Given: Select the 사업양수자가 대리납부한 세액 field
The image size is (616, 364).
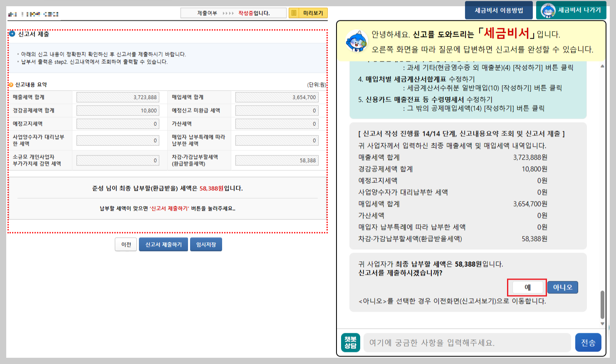Looking at the screenshot, I should (118, 140).
